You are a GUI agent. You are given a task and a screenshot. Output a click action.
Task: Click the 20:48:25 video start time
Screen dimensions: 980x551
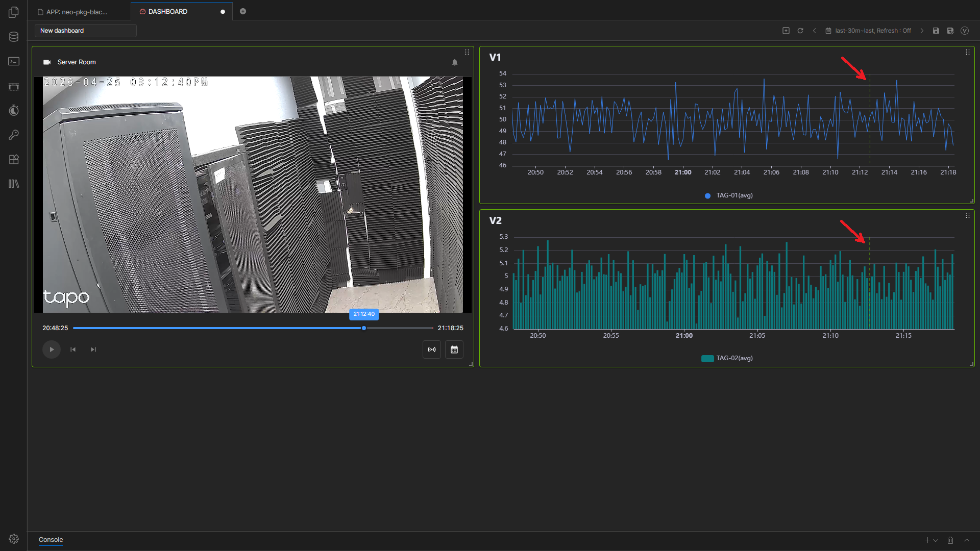[x=55, y=328]
